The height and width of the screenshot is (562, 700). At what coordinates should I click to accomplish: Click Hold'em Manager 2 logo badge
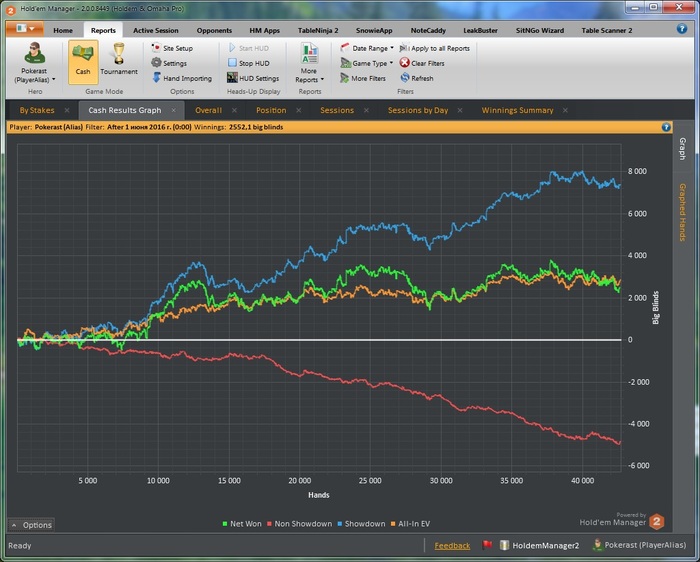click(657, 521)
